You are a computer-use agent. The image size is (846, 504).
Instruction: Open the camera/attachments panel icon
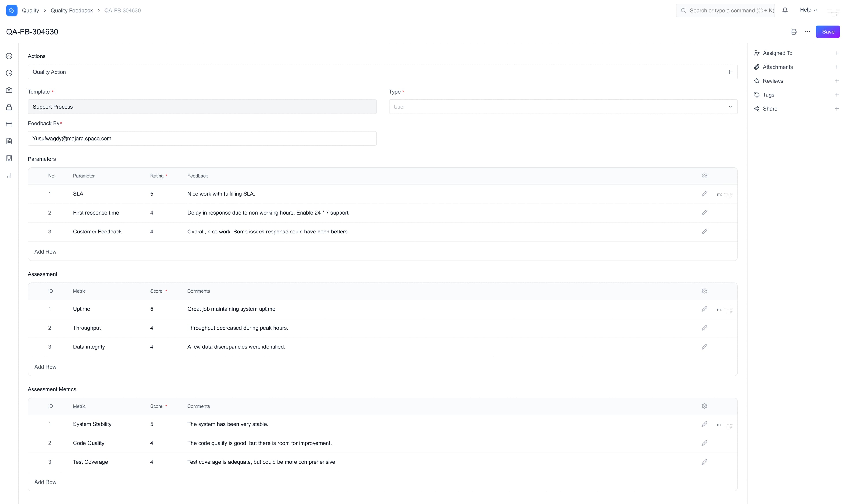click(9, 90)
